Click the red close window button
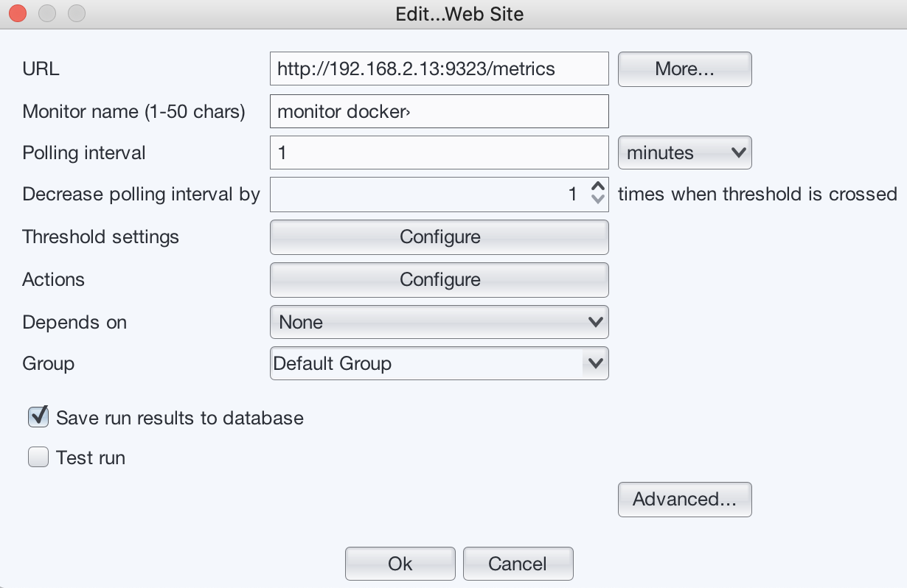 (x=17, y=14)
